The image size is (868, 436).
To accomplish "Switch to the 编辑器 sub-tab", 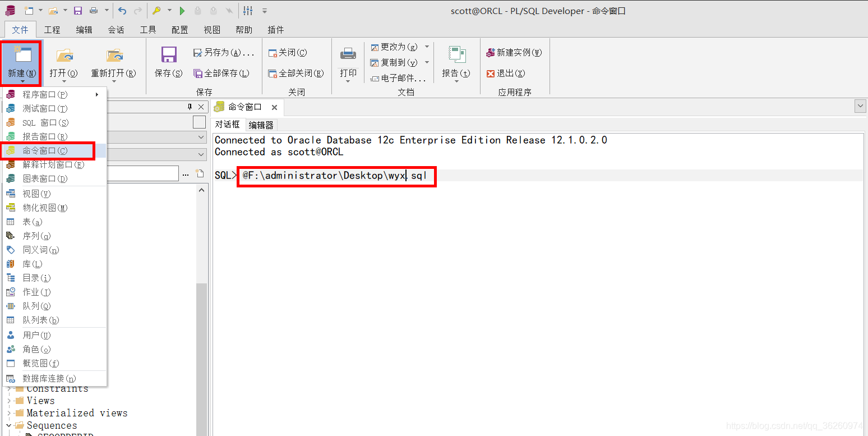I will 261,125.
